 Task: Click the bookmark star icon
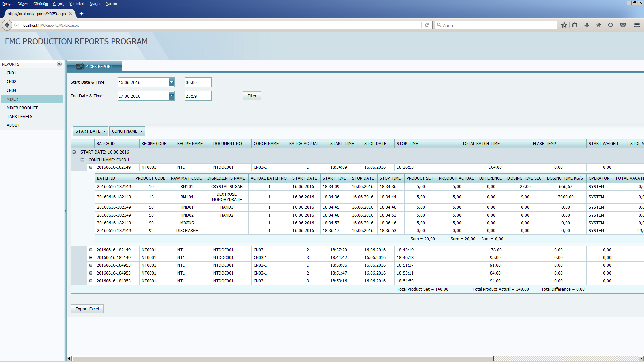pos(564,25)
